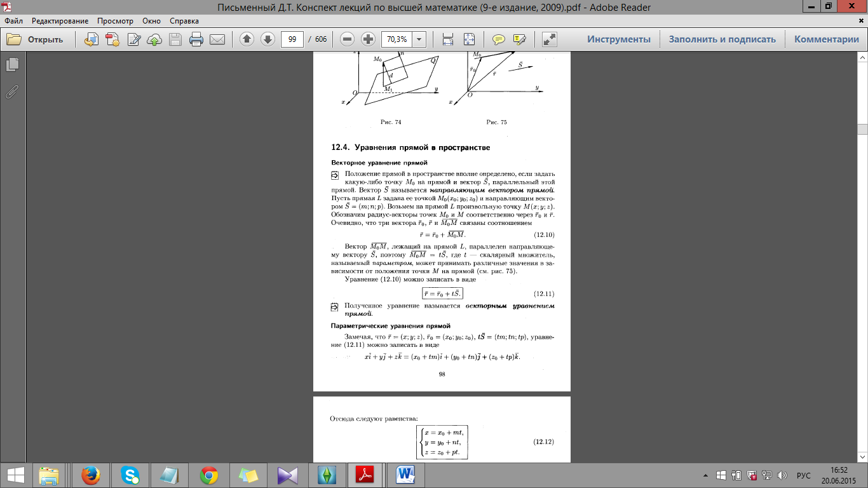Open Firefox from the taskbar
Image resolution: width=868 pixels, height=488 pixels.
point(92,475)
